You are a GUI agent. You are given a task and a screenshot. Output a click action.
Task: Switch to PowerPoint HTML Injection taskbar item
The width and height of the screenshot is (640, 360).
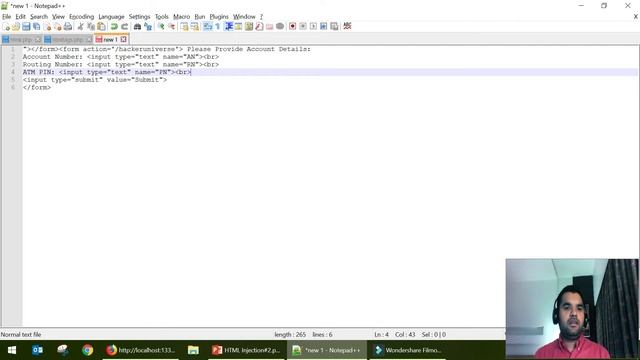[246, 350]
